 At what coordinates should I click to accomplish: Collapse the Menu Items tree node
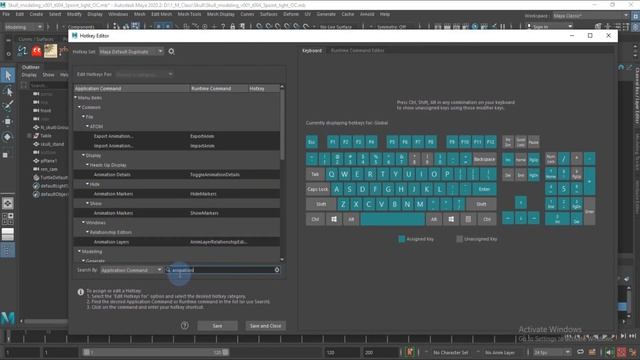coord(76,98)
